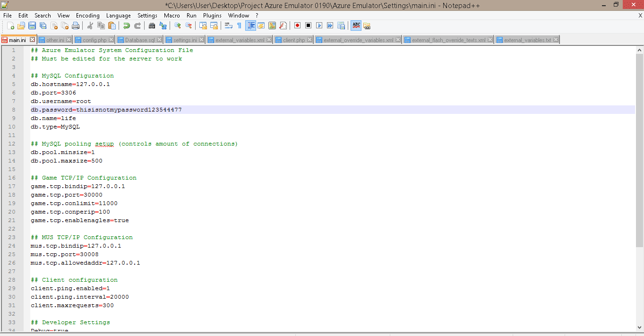Save the current recorded macro icon
Image resolution: width=644 pixels, height=336 pixels.
341,26
